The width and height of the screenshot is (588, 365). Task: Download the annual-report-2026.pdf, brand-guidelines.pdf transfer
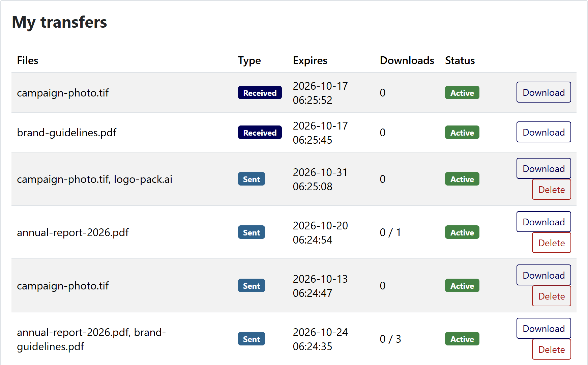point(543,328)
